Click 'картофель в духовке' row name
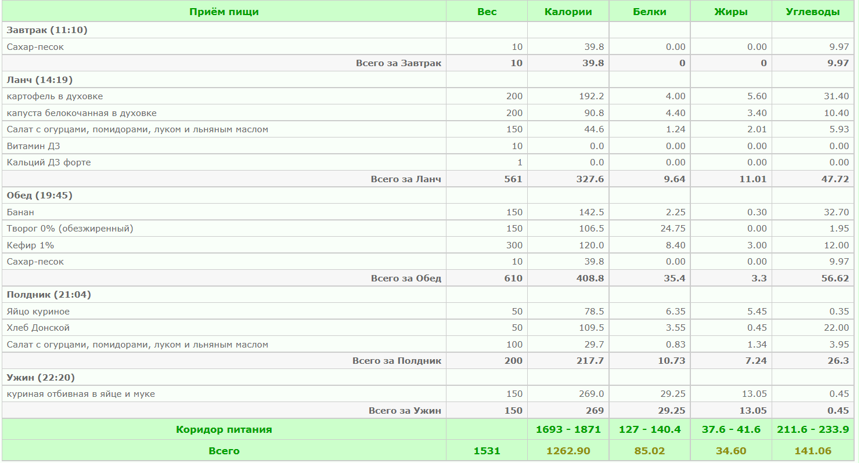Screen dimensions: 868x463 pyautogui.click(x=55, y=96)
